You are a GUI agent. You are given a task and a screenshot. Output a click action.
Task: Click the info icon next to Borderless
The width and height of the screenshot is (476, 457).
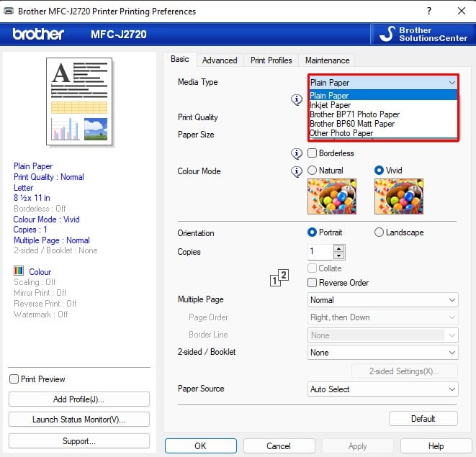[x=297, y=153]
